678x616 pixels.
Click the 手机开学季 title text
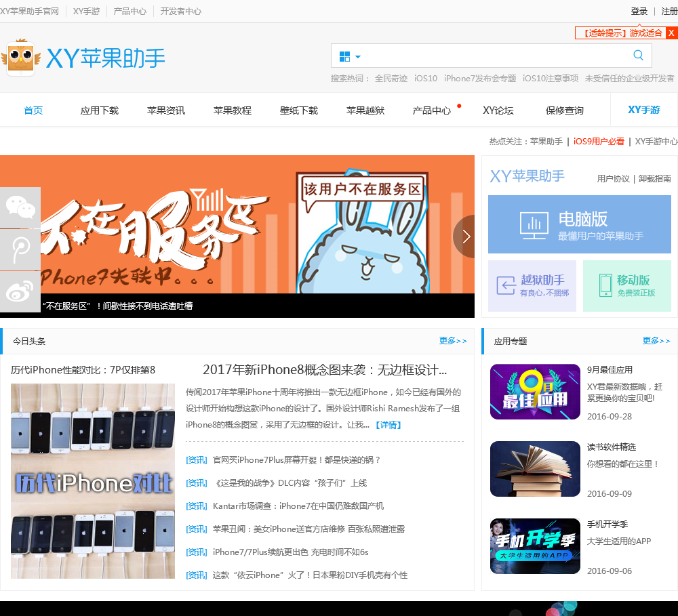point(607,525)
